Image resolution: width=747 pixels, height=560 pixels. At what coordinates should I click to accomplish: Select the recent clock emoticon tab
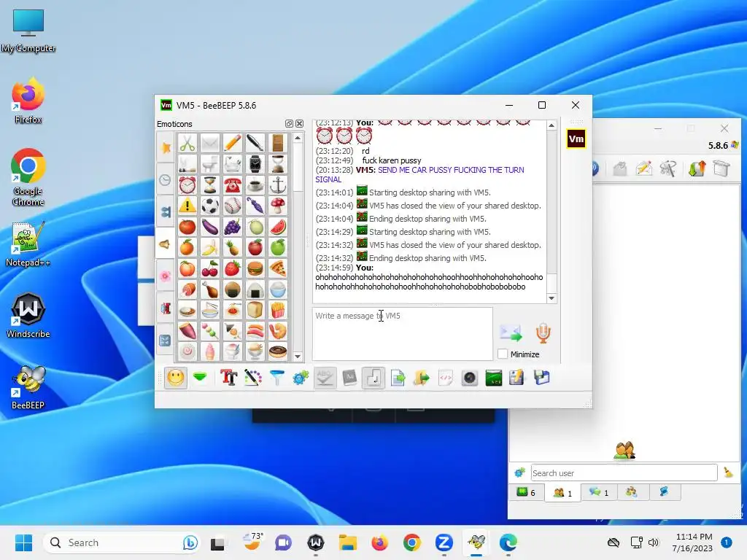point(166,180)
